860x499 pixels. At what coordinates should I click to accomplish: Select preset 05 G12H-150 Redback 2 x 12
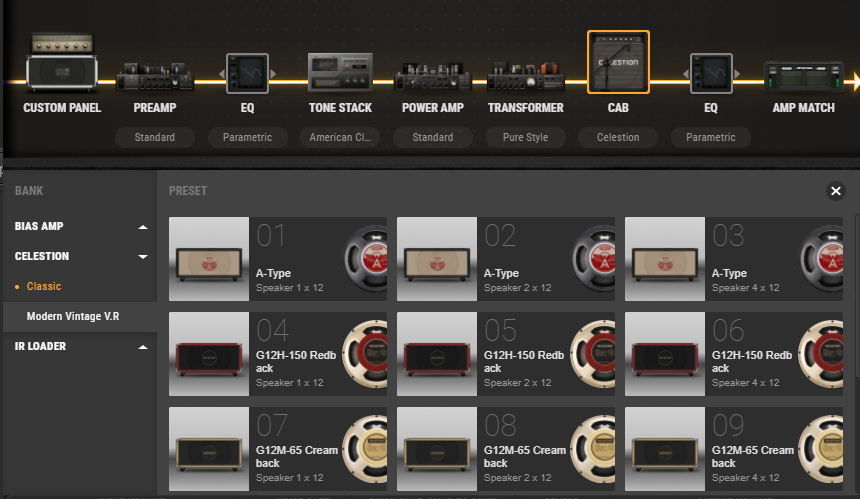tap(506, 354)
